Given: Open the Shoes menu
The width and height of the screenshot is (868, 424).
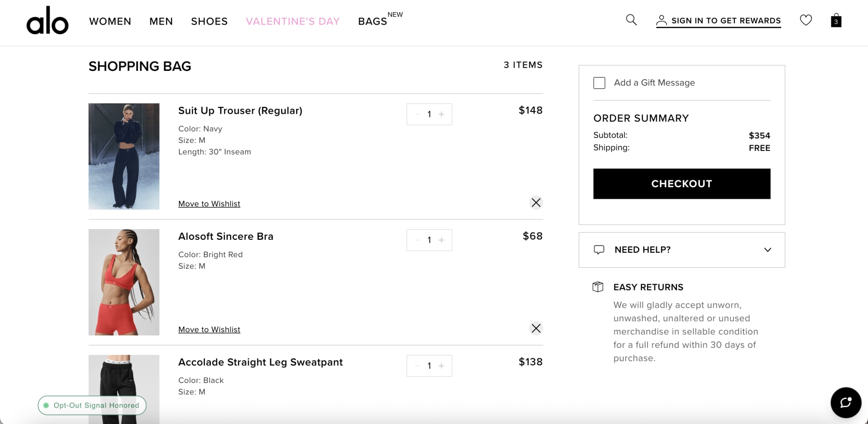Looking at the screenshot, I should click(209, 21).
